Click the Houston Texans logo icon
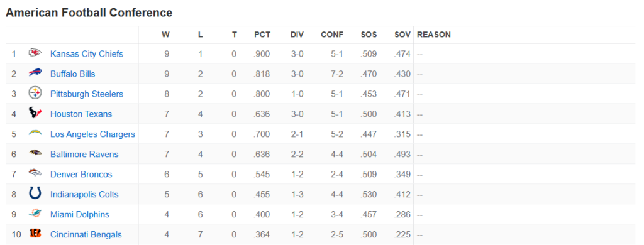The height and width of the screenshot is (245, 644). 35,112
